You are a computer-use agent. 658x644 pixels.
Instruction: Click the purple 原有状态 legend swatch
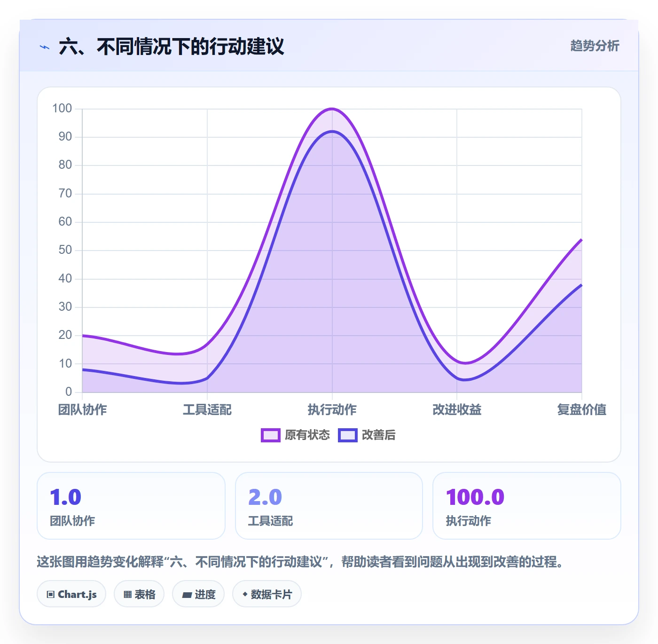(271, 435)
